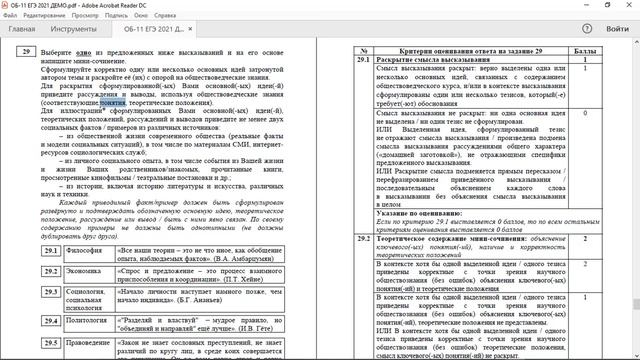Viewport: 640px width, 360px height.
Task: Click the Adobe Acrobat app icon in title bar
Action: click(4, 5)
